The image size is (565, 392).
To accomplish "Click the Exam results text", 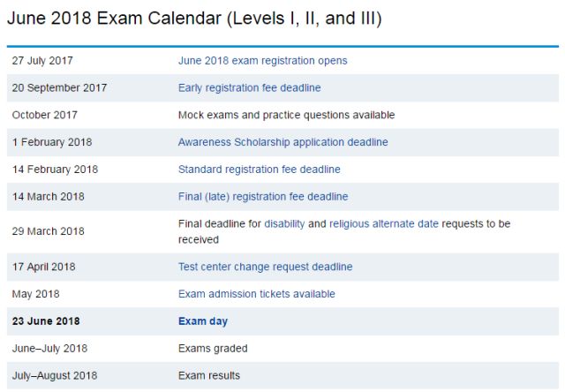I will coord(209,376).
